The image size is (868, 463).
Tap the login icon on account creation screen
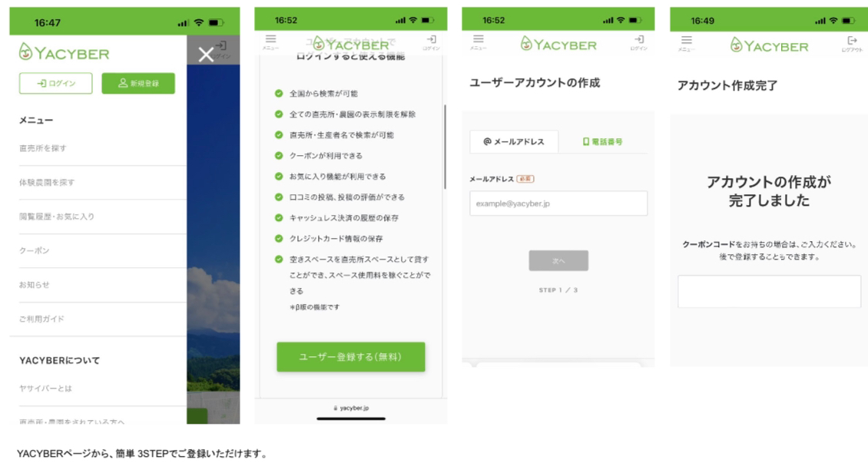(x=639, y=42)
